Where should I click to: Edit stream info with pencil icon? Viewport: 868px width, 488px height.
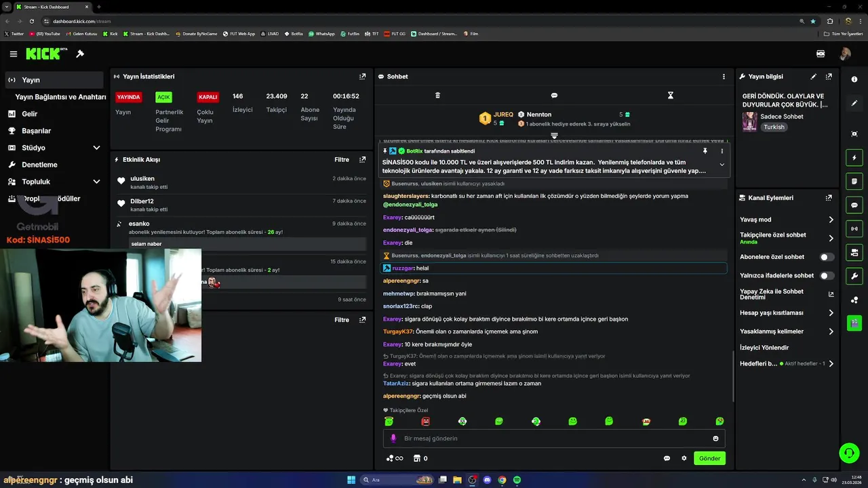(813, 77)
